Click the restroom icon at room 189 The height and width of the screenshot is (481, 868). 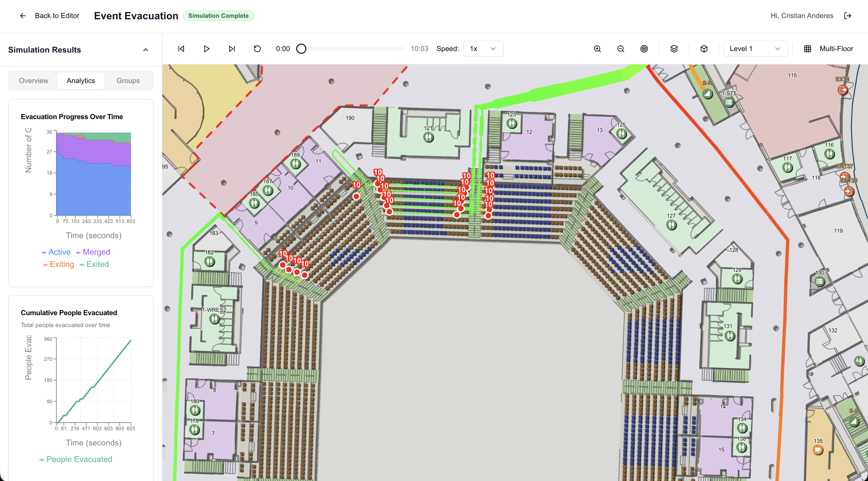click(x=295, y=164)
